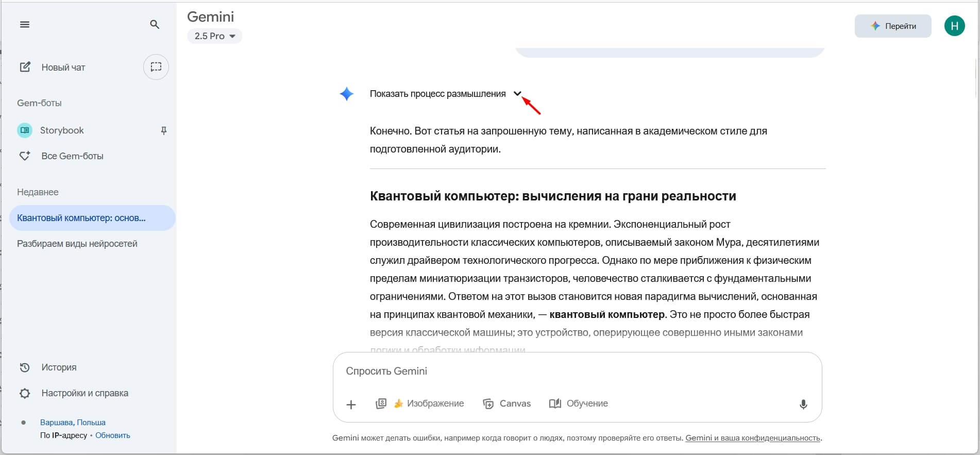Click the Gem-боты section heading

click(x=39, y=103)
